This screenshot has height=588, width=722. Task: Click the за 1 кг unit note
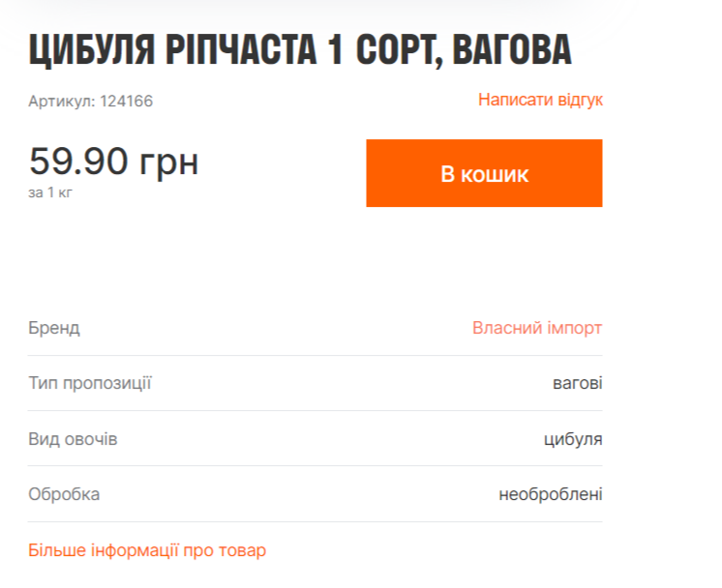tap(50, 192)
